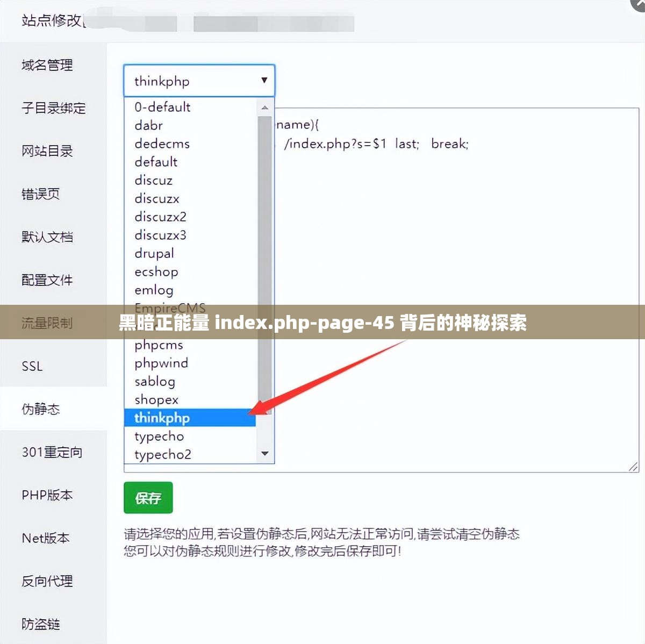The height and width of the screenshot is (644, 645).
Task: Select drupal from the template list
Action: [154, 253]
